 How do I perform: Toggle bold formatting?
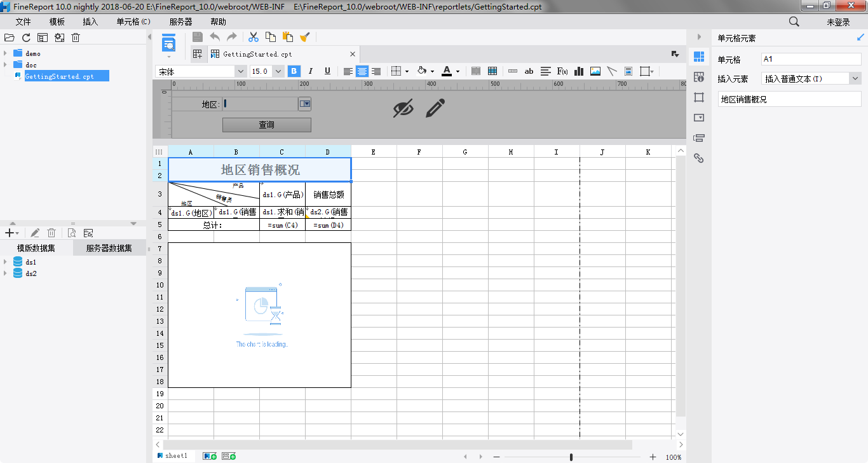click(294, 71)
